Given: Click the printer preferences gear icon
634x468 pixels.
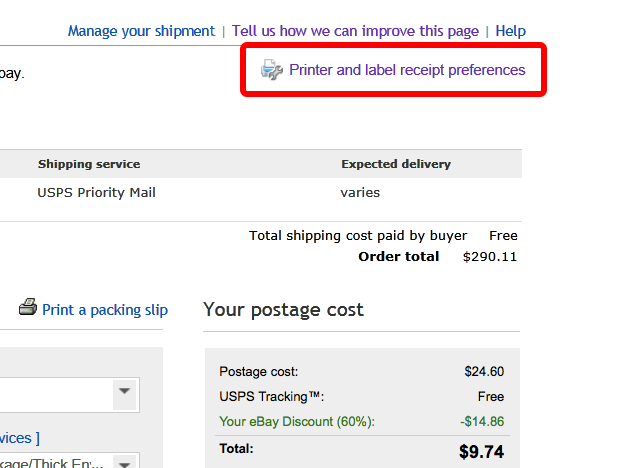Looking at the screenshot, I should pyautogui.click(x=271, y=70).
